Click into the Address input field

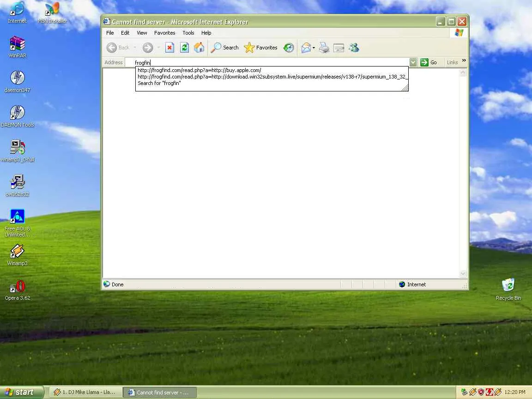266,62
